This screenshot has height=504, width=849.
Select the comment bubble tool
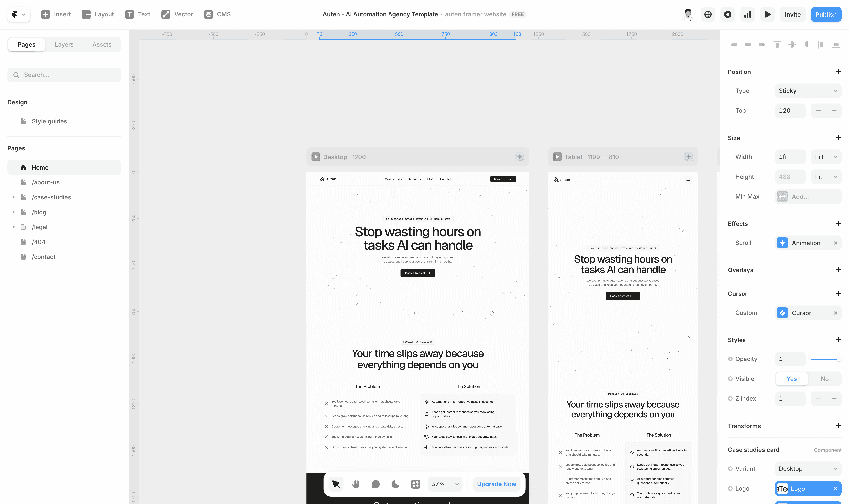pyautogui.click(x=375, y=484)
